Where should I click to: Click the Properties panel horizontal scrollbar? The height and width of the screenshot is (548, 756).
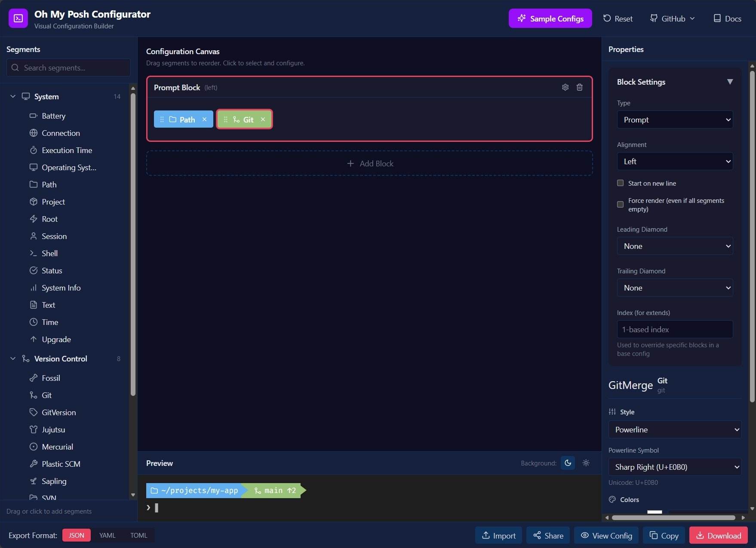(x=673, y=517)
